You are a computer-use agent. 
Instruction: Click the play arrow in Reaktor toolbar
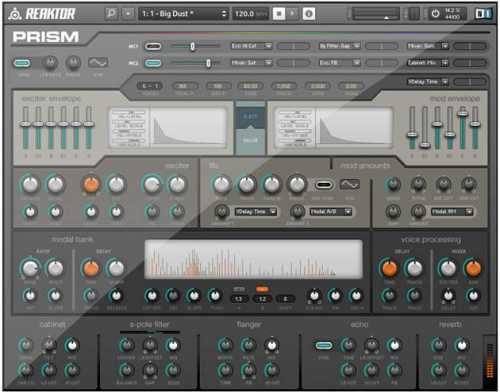[292, 14]
